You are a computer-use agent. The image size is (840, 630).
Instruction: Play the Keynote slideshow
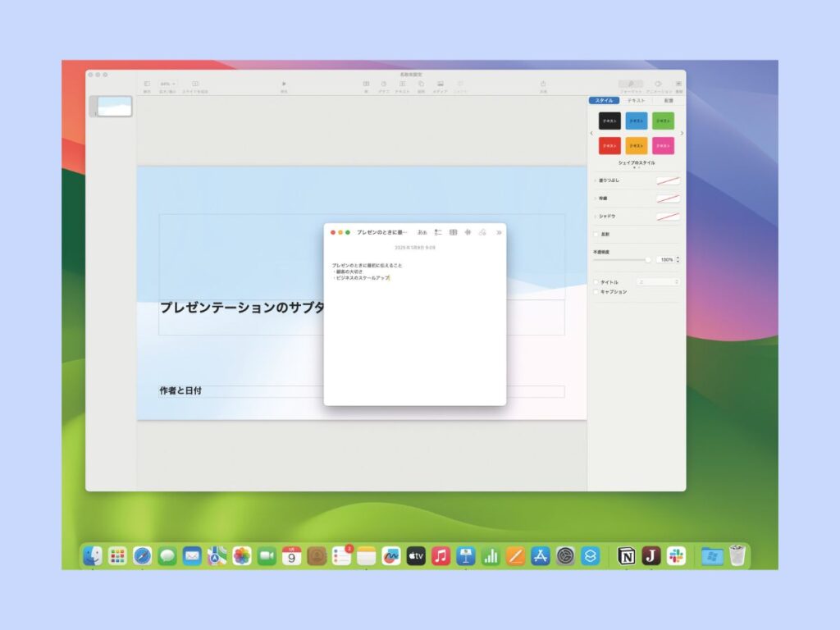(284, 84)
